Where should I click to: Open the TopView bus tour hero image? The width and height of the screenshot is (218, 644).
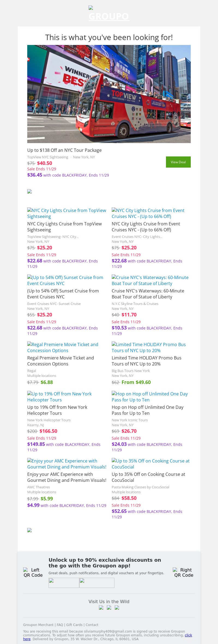tap(109, 94)
